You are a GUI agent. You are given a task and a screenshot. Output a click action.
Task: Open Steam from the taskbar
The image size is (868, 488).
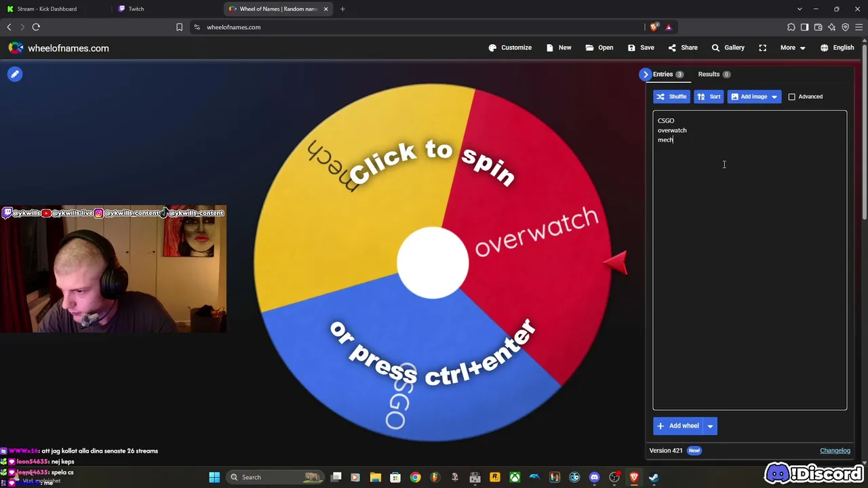coord(654,477)
